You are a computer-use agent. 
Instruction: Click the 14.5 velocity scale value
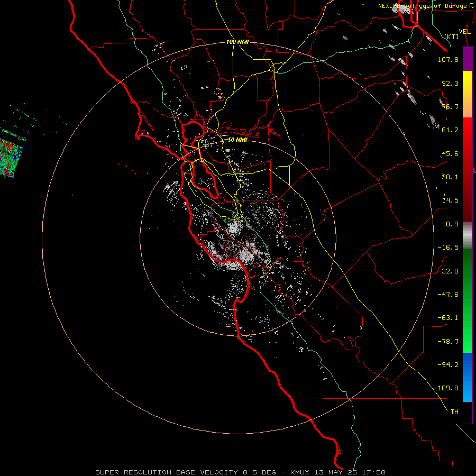pos(450,200)
